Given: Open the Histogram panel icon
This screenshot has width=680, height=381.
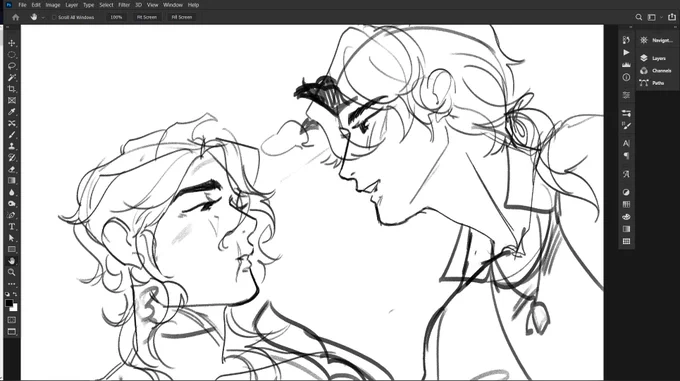Looking at the screenshot, I should pyautogui.click(x=626, y=65).
